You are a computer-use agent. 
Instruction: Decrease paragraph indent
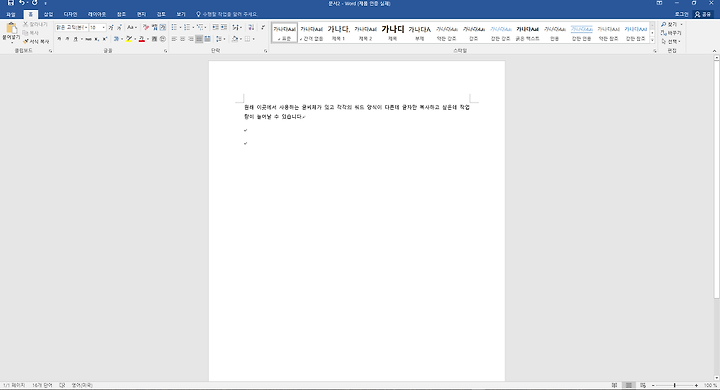[216, 28]
